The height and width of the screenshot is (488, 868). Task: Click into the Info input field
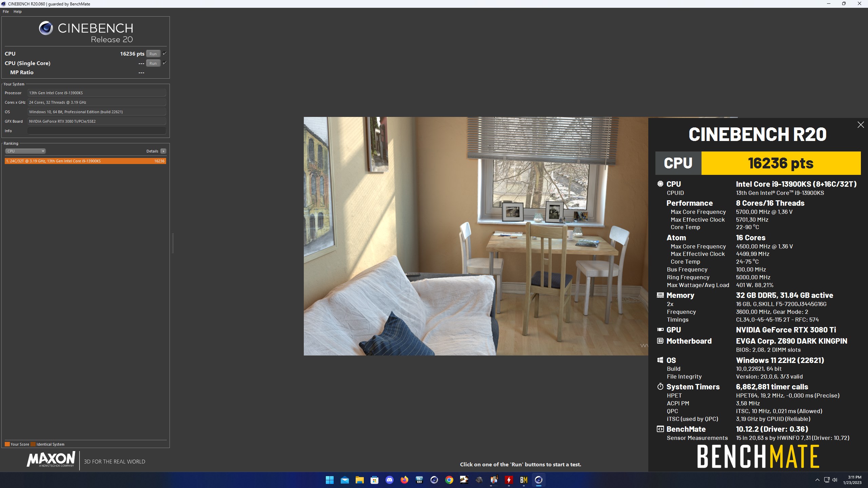click(97, 131)
